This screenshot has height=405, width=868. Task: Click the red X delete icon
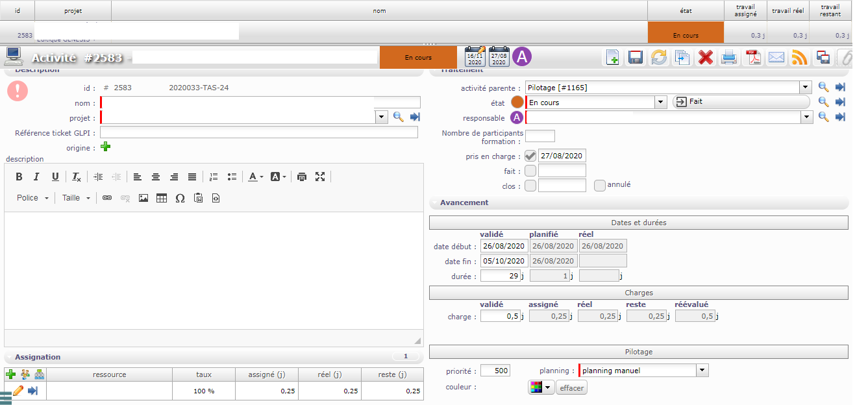(x=706, y=58)
